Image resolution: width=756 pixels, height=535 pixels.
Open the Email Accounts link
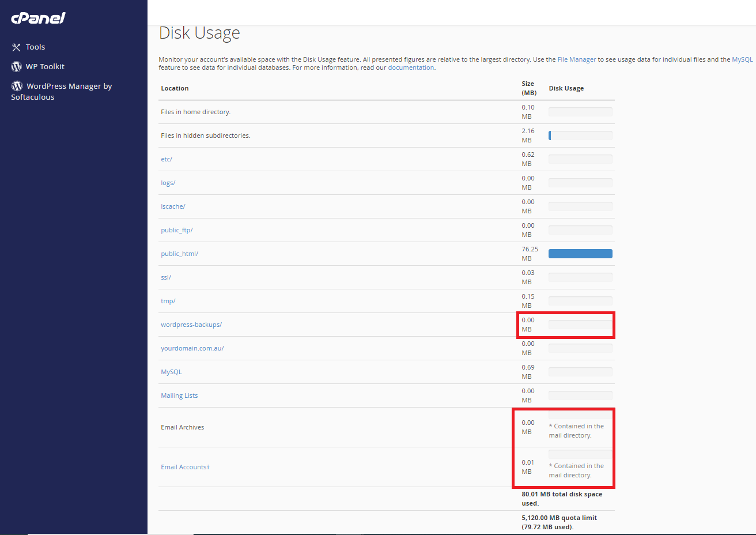point(185,467)
